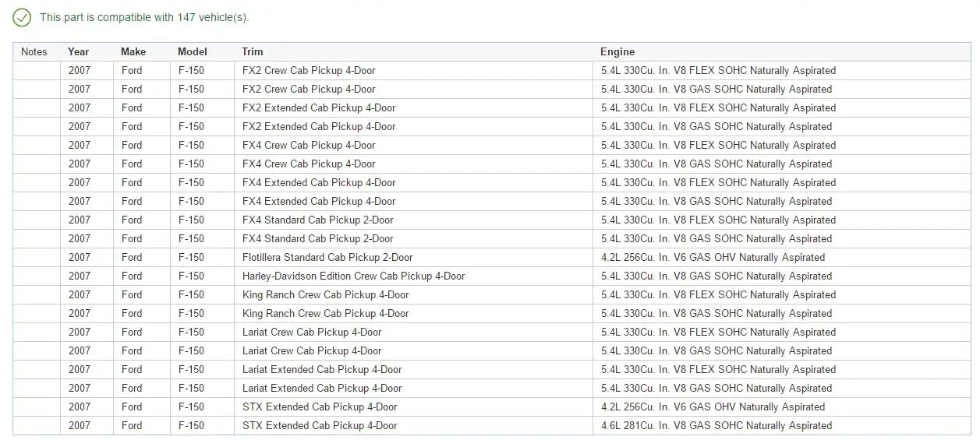Viewport: 980px width, 440px height.
Task: Click 'FX4 Crew Cab Pickup 4-Door' in the FLEX row
Action: pos(309,145)
